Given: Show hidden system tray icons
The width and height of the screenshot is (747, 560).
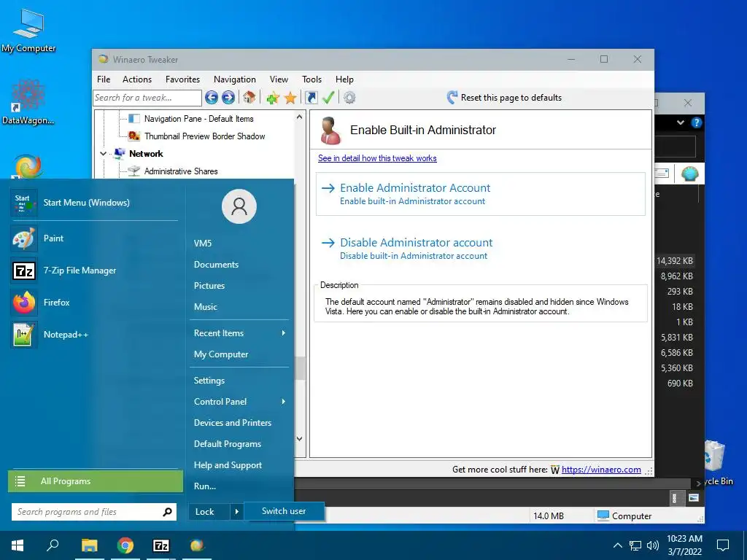Looking at the screenshot, I should tap(617, 545).
